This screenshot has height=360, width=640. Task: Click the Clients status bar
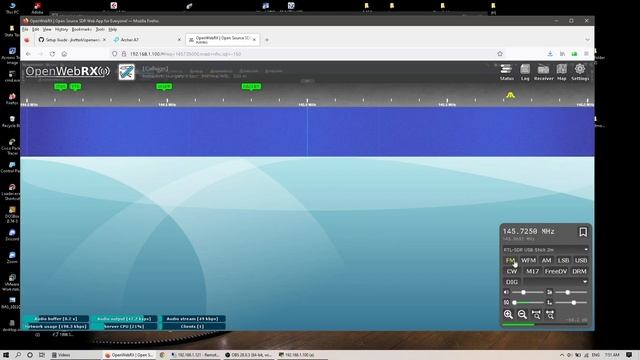click(x=193, y=326)
